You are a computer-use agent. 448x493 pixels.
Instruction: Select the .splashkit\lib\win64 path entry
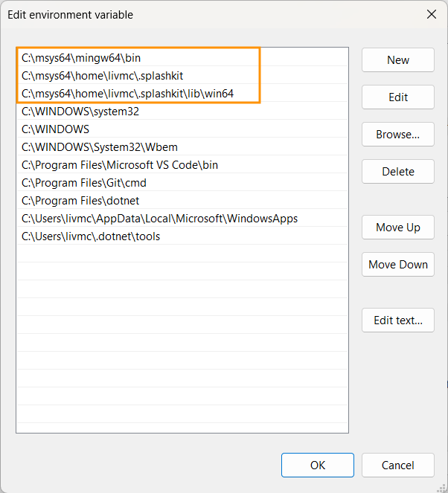(127, 94)
